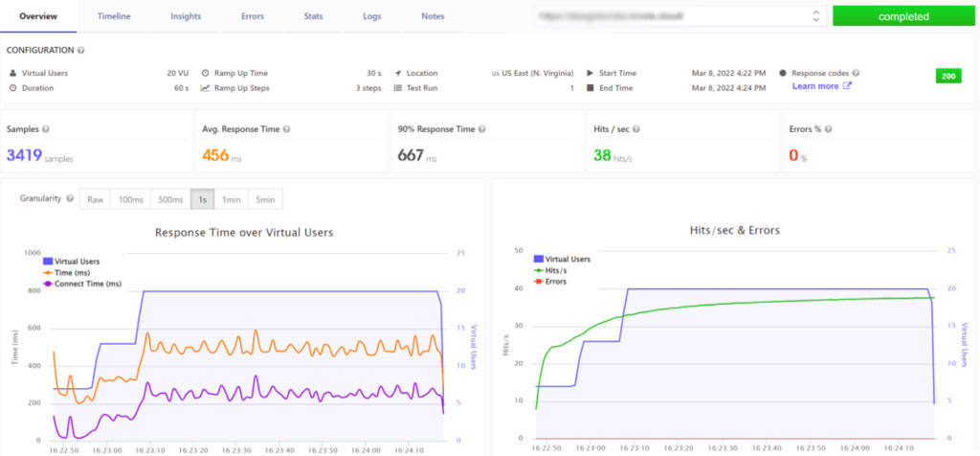
Task: Click the external link icon beside Learn more
Action: pos(848,86)
